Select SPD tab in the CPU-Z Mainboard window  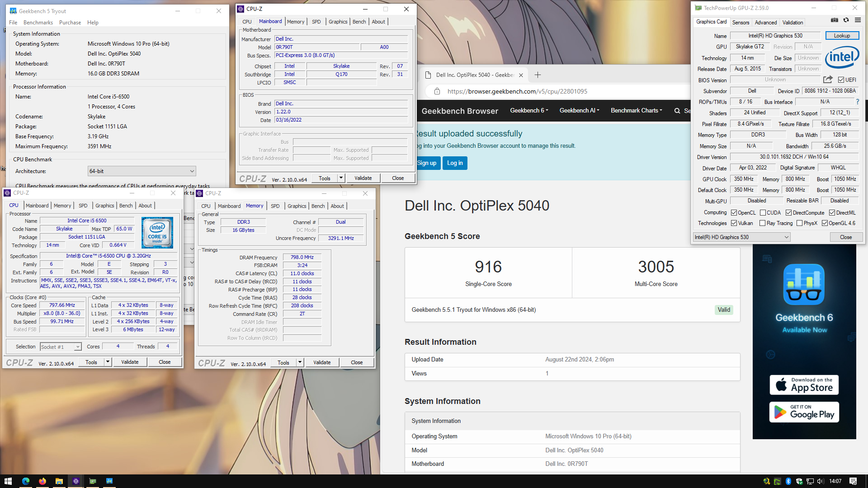coord(316,22)
